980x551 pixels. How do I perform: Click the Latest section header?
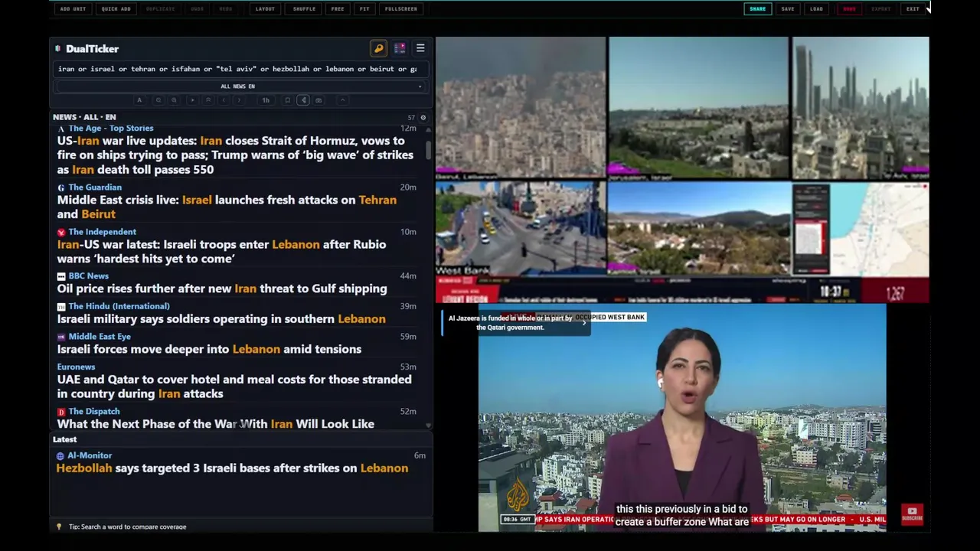click(65, 439)
